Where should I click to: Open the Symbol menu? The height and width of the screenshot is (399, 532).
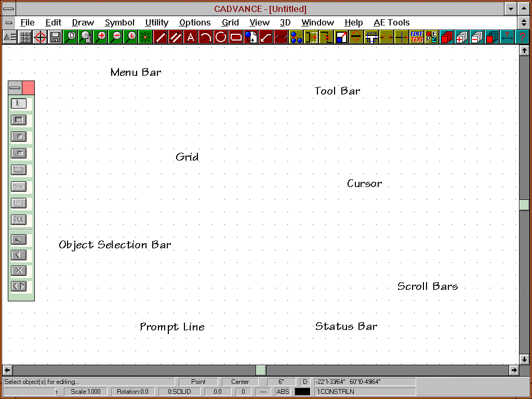pos(119,23)
